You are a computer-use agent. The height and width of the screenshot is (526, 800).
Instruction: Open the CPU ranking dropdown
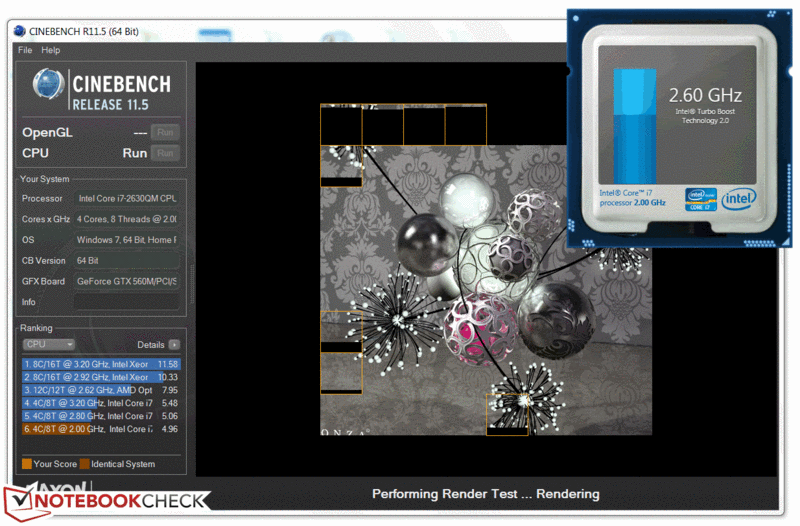point(48,344)
